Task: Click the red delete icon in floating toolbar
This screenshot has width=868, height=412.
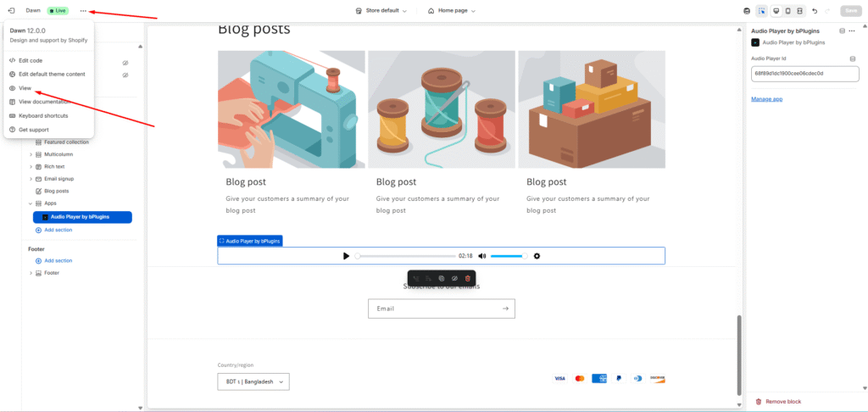Action: pyautogui.click(x=467, y=278)
